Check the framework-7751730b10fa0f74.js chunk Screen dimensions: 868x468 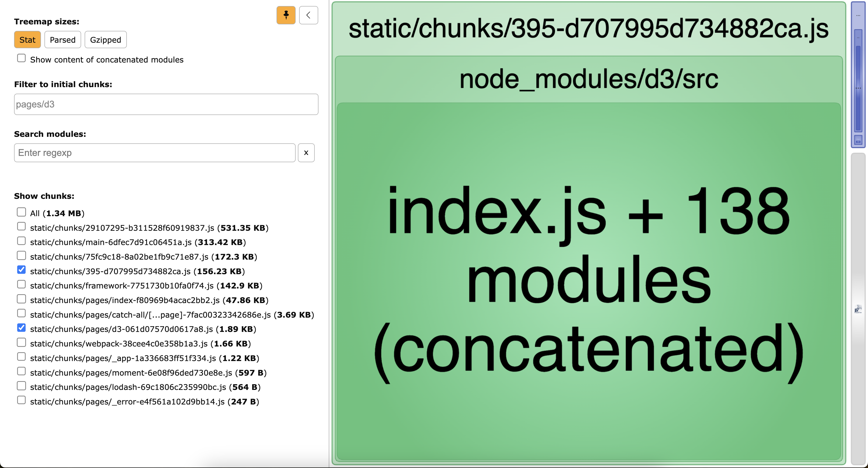[21, 284]
